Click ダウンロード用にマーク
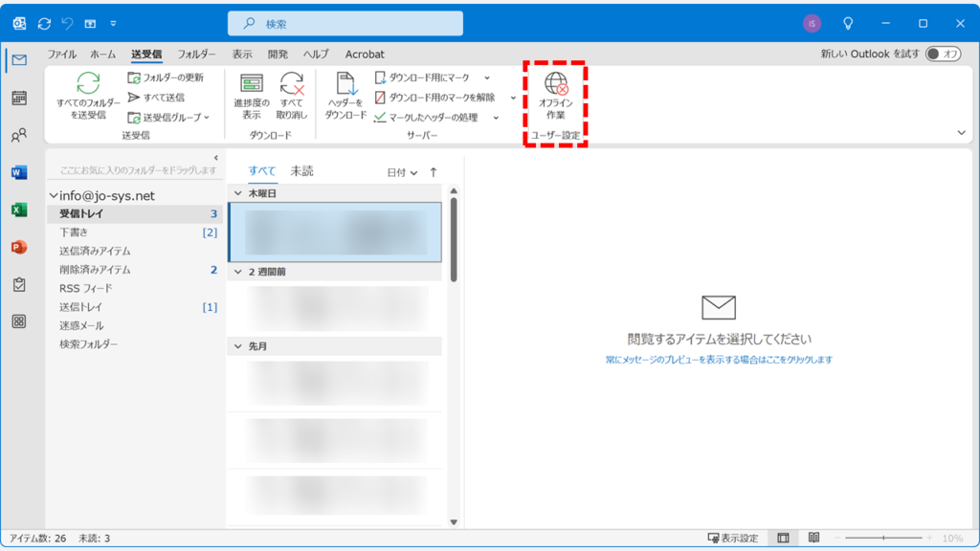Screen dimensions: 980x551 (422, 77)
